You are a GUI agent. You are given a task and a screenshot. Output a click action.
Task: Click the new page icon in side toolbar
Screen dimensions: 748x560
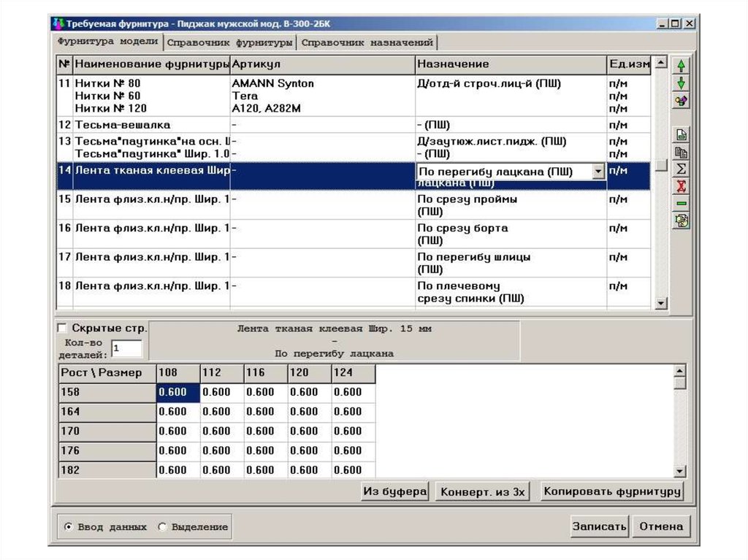coord(681,135)
